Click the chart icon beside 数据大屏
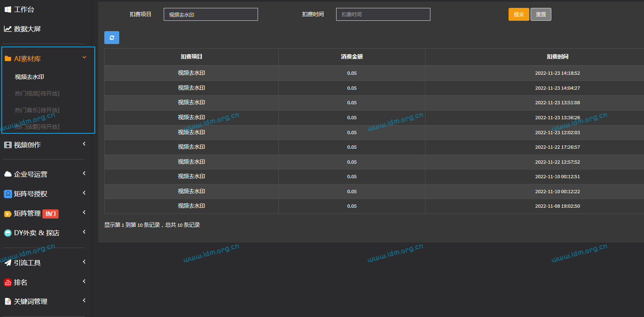This screenshot has width=644, height=317. (x=8, y=29)
